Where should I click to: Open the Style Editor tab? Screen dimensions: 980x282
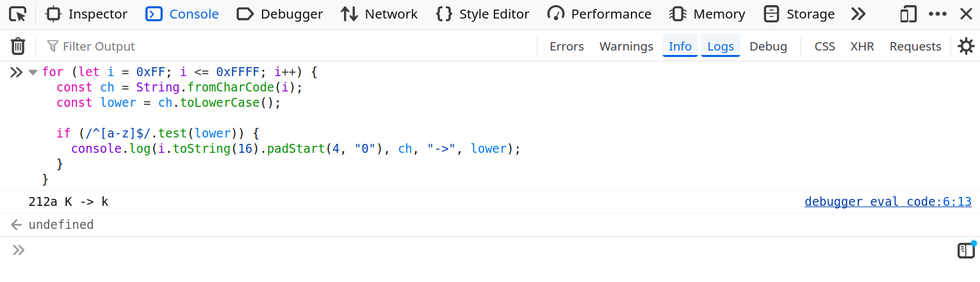pos(482,14)
